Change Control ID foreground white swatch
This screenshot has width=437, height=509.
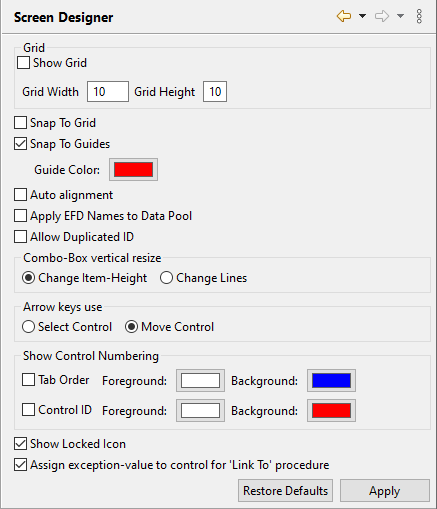[x=200, y=411]
